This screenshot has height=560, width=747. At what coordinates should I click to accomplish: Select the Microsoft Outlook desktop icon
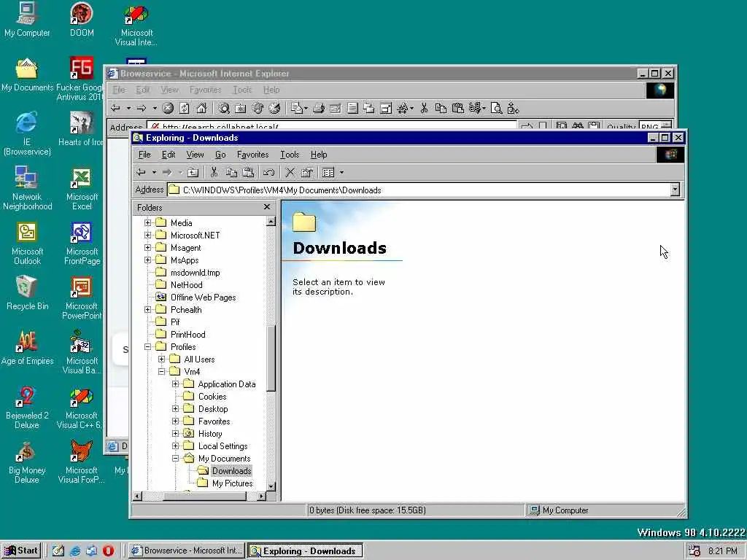pos(27,244)
